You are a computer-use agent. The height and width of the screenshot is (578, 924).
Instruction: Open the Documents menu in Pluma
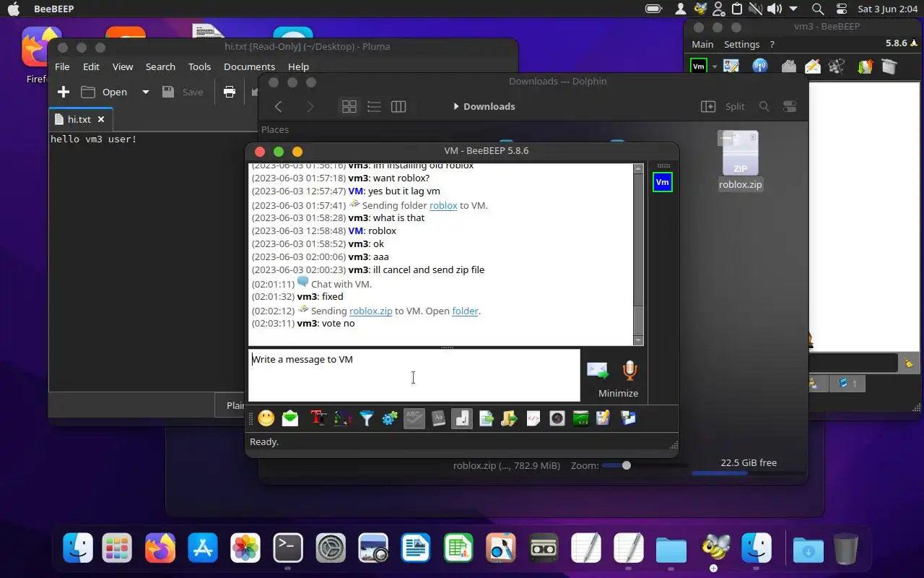pos(249,66)
